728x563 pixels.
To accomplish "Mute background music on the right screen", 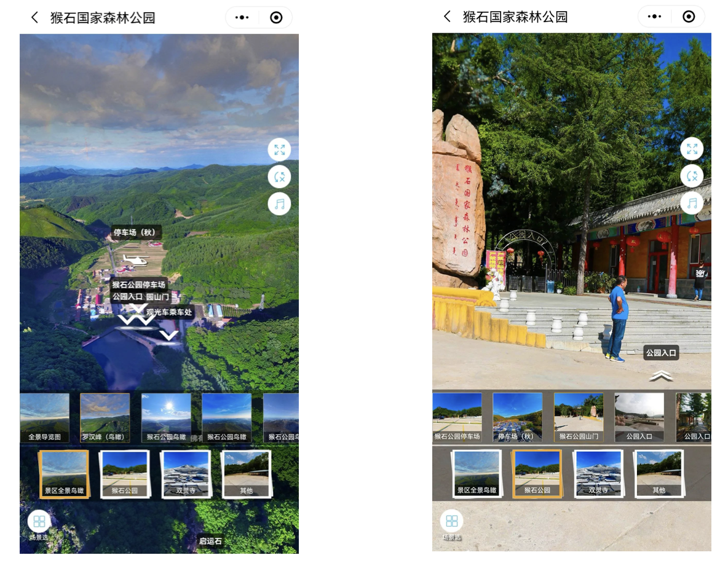I will tap(692, 203).
